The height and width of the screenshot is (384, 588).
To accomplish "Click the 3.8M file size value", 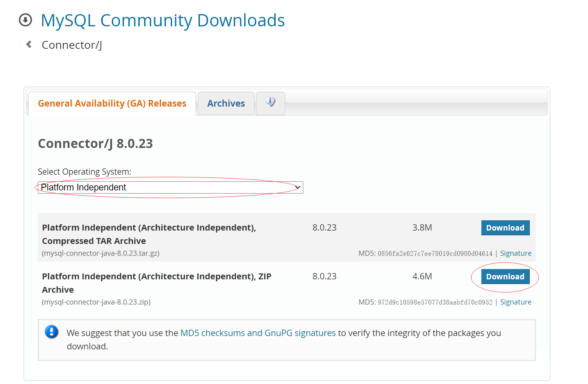I will pos(422,227).
